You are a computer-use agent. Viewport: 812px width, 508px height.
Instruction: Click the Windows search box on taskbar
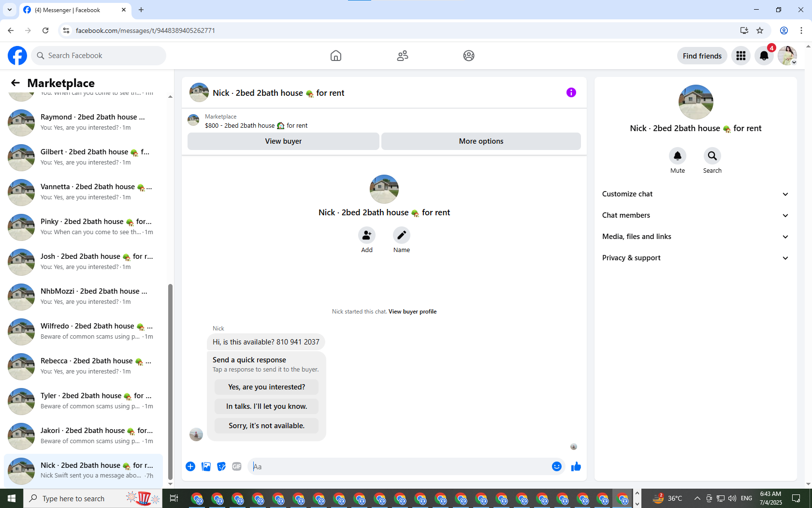(x=93, y=498)
